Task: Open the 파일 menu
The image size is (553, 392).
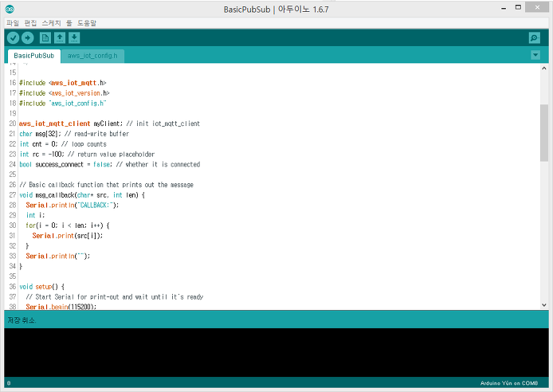Action: pos(13,23)
